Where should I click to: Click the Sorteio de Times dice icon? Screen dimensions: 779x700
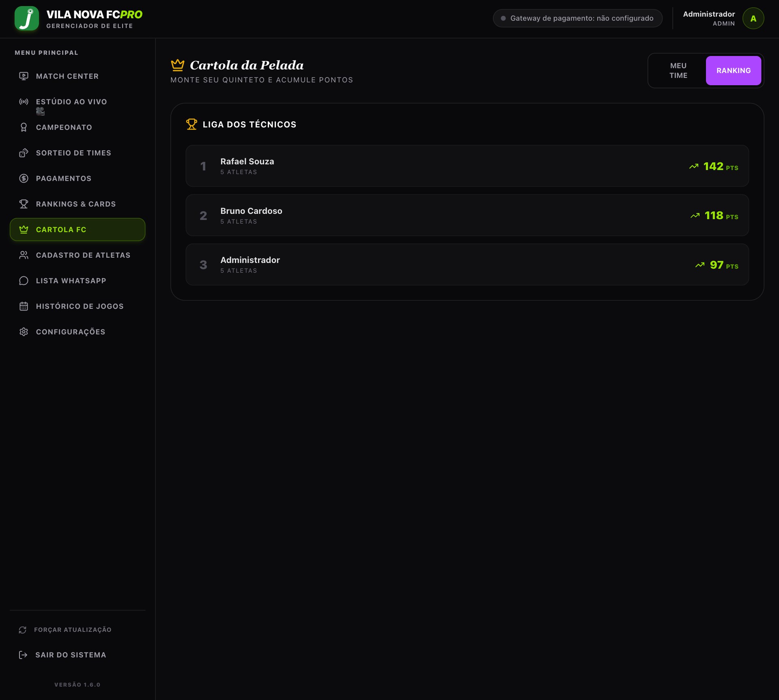point(24,153)
